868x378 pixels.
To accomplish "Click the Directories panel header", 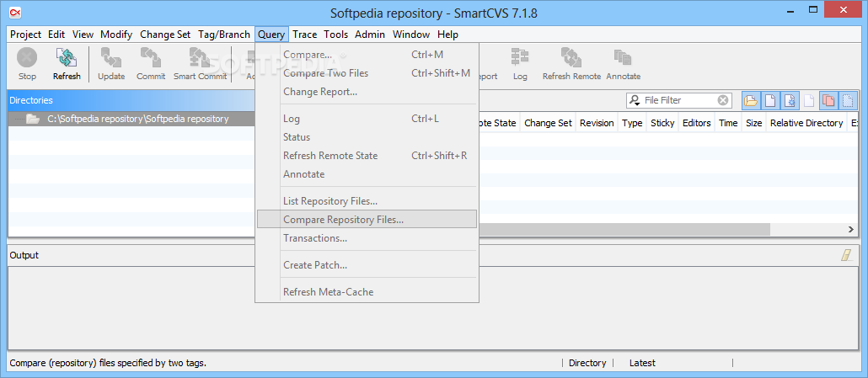I will coord(131,100).
